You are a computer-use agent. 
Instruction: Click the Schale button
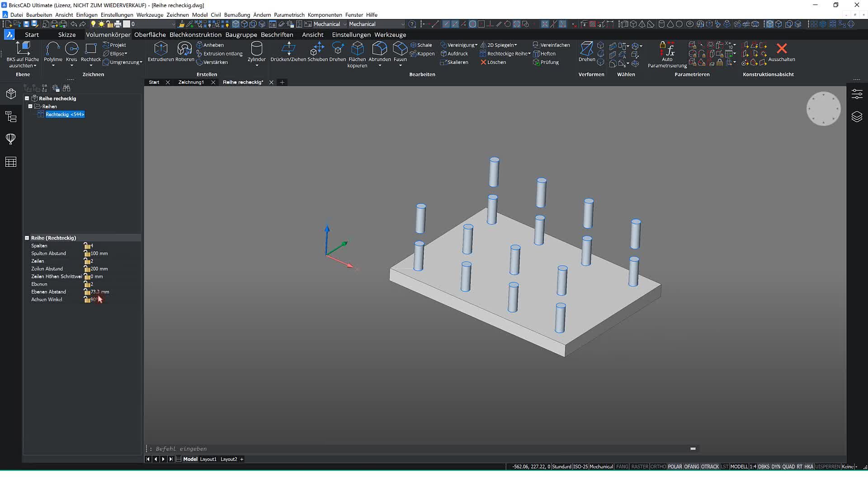click(x=421, y=45)
